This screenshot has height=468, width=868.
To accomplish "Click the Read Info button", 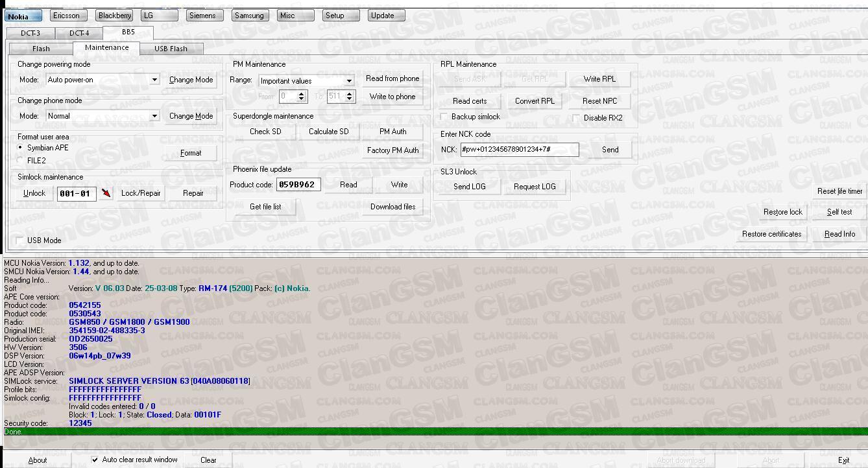I will [839, 234].
